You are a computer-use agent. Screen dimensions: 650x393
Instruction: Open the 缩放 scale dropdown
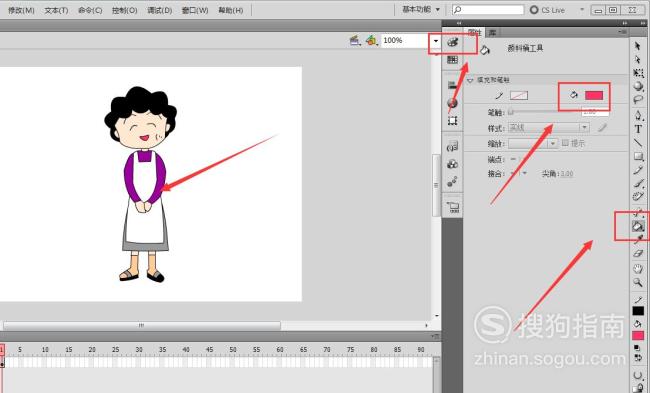click(x=533, y=143)
